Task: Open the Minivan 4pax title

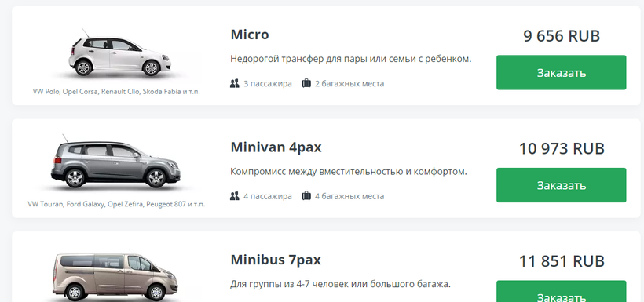Action: click(x=276, y=147)
